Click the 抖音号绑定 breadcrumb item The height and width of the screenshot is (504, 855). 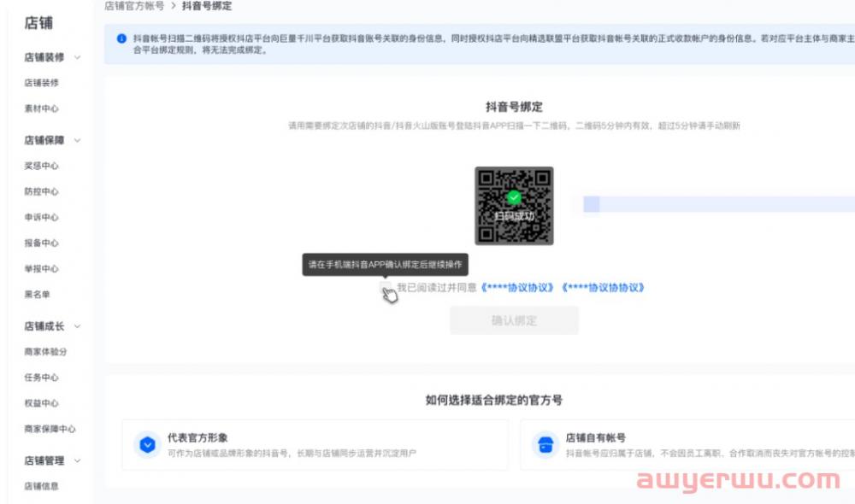[207, 6]
